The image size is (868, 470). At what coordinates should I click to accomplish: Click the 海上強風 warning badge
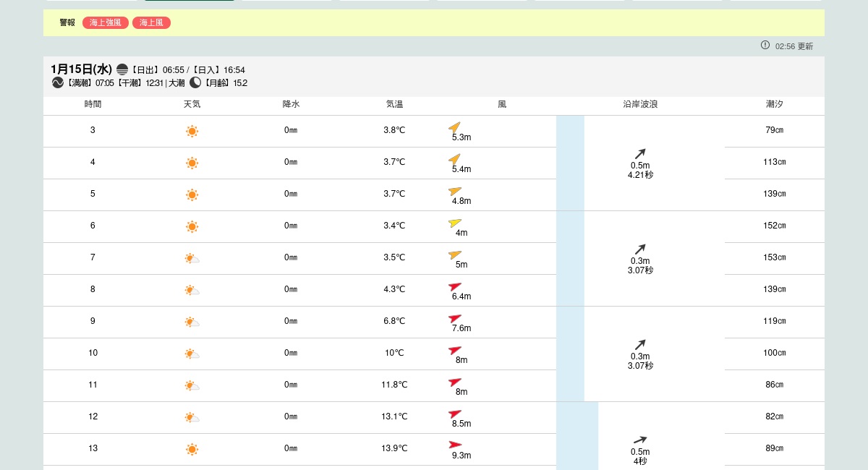106,23
